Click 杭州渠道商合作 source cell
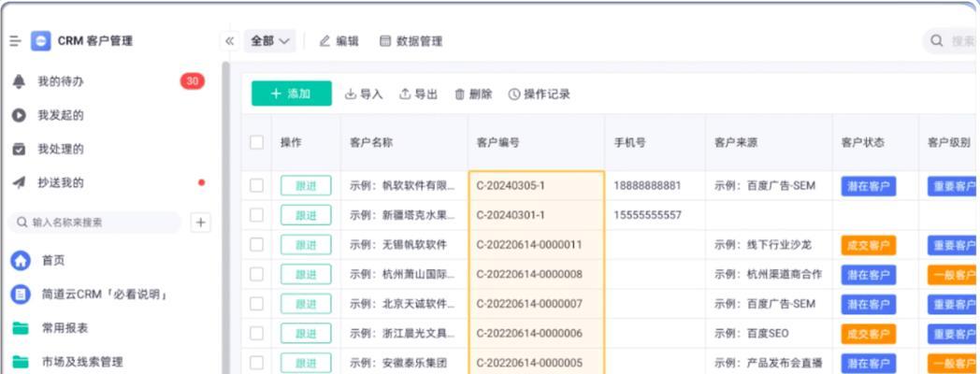The image size is (980, 374). (768, 274)
